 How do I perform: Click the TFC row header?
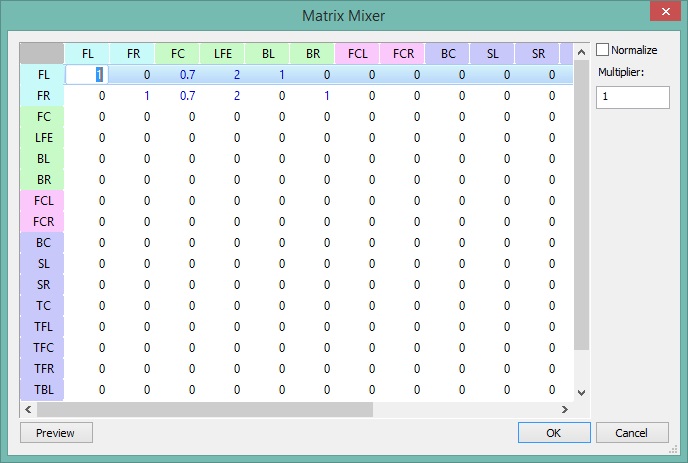click(42, 347)
